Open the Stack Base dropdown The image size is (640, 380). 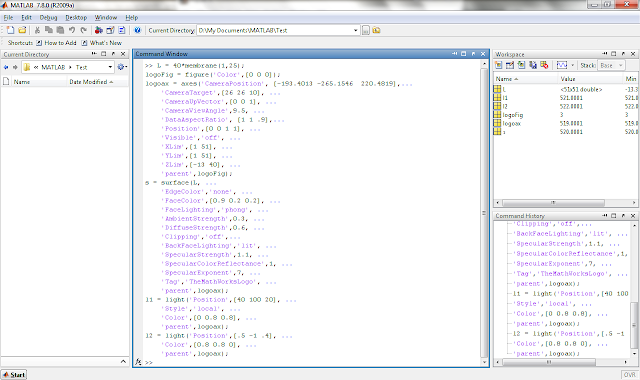coord(611,65)
